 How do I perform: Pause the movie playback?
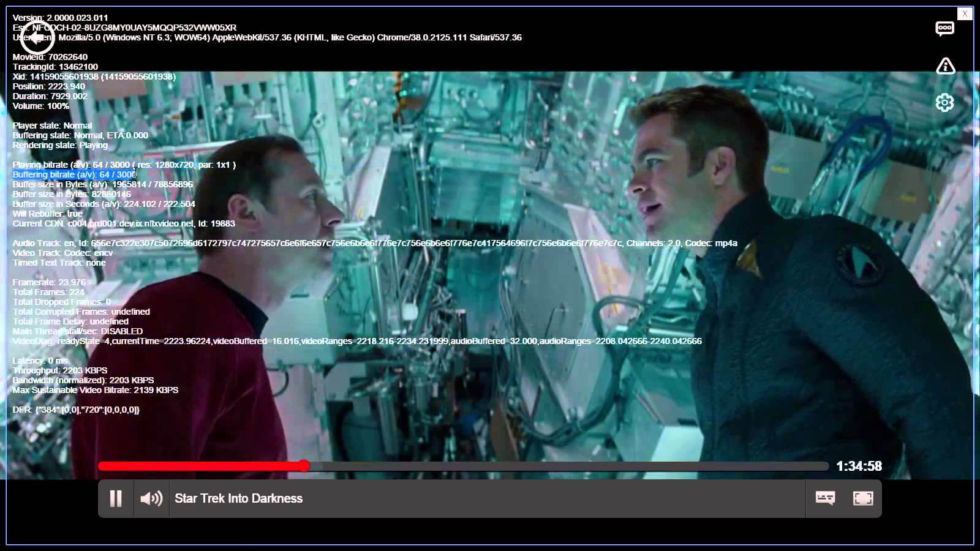116,498
